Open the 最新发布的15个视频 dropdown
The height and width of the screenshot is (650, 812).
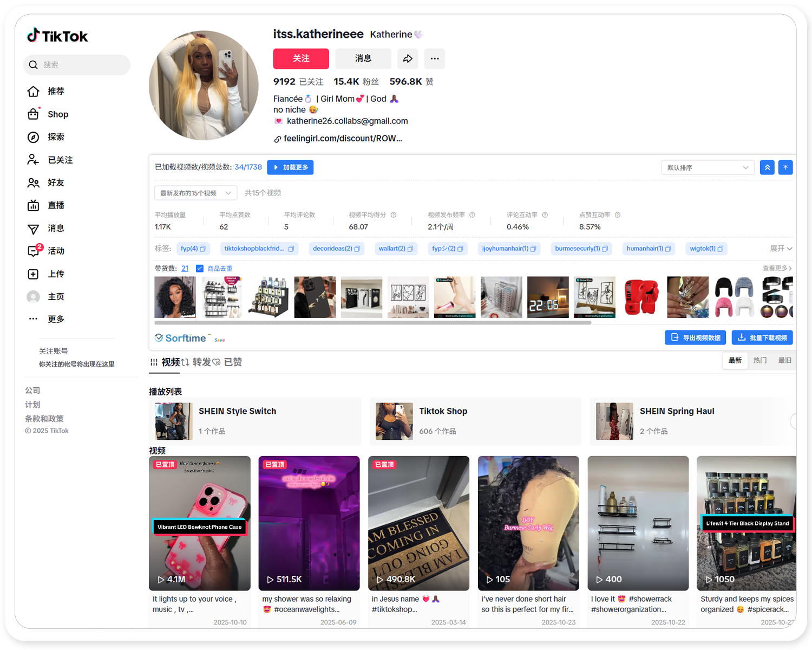pyautogui.click(x=195, y=193)
